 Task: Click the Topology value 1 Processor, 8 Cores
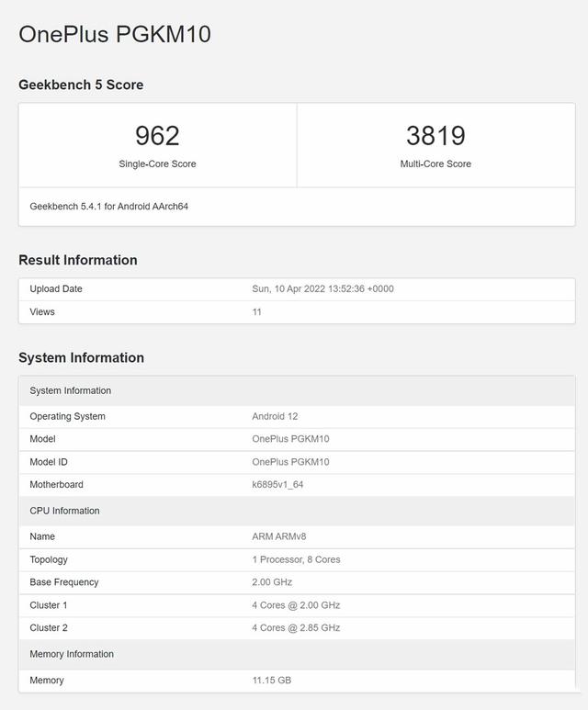click(296, 559)
